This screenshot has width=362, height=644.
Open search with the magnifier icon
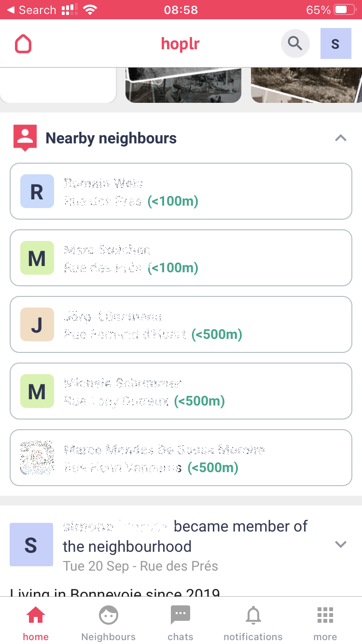295,43
